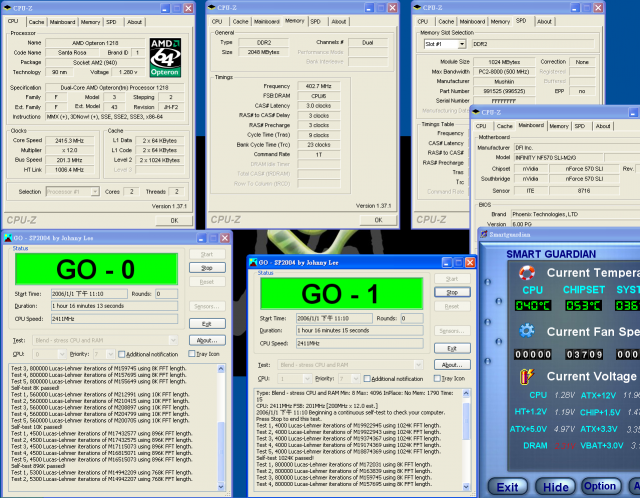Open the Slot #1 memory slot dropdown
This screenshot has height=498, width=640.
(x=462, y=44)
